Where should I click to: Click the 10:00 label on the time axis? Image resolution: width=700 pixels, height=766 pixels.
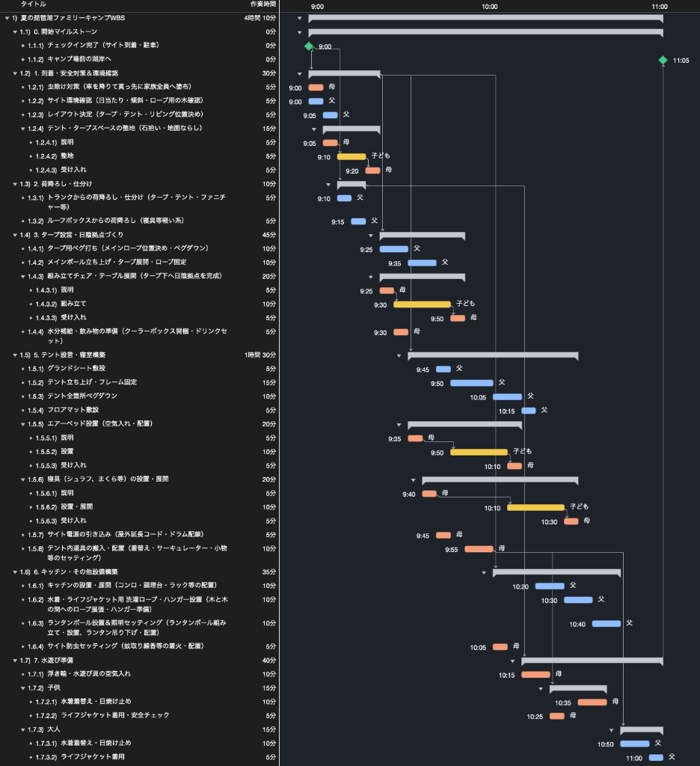click(x=489, y=7)
